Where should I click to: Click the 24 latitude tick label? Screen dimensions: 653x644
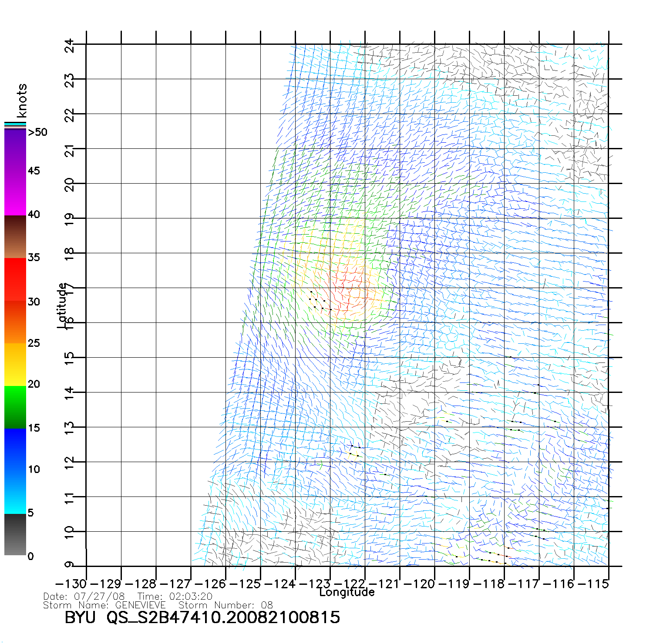(69, 45)
